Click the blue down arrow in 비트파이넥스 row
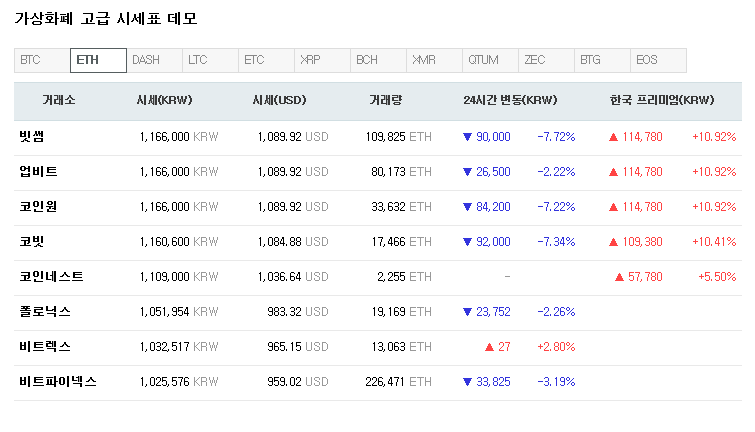Image resolution: width=755 pixels, height=432 pixels. [x=467, y=382]
